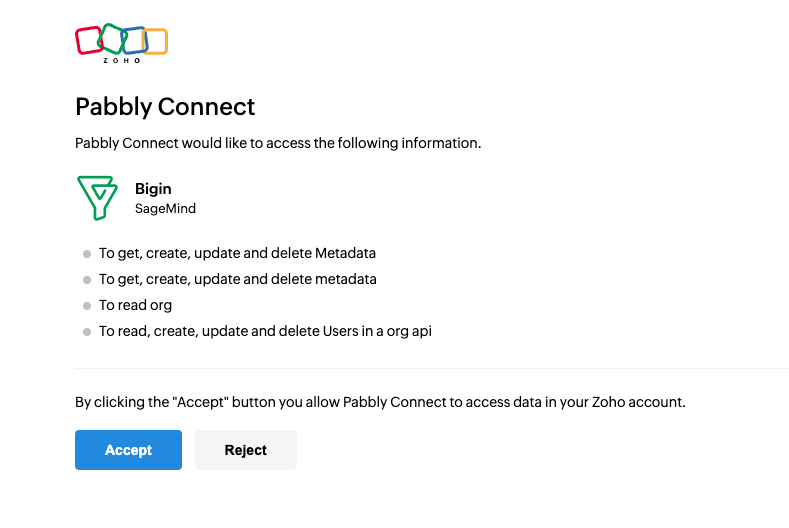Click the 'To read org' permission text

pyautogui.click(x=135, y=306)
